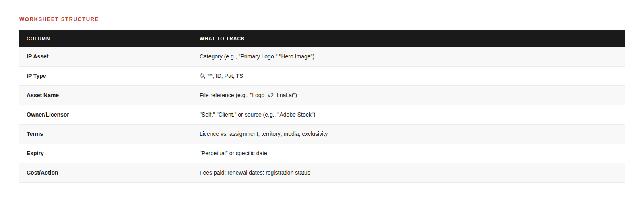Click the Cost/Action row label
This screenshot has width=644, height=202.
tap(42, 173)
